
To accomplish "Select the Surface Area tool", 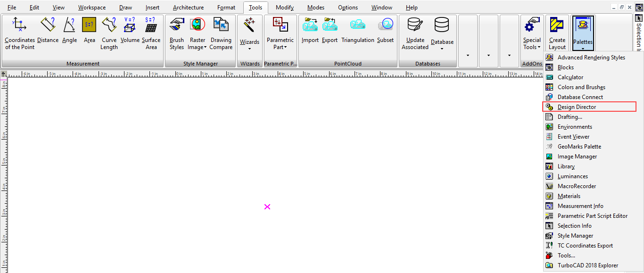I will coord(151,33).
